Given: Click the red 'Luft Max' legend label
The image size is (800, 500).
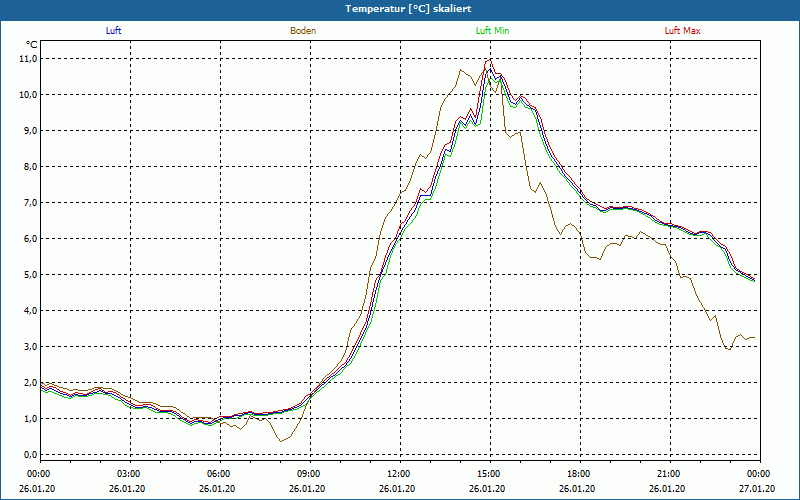Looking at the screenshot, I should point(682,31).
